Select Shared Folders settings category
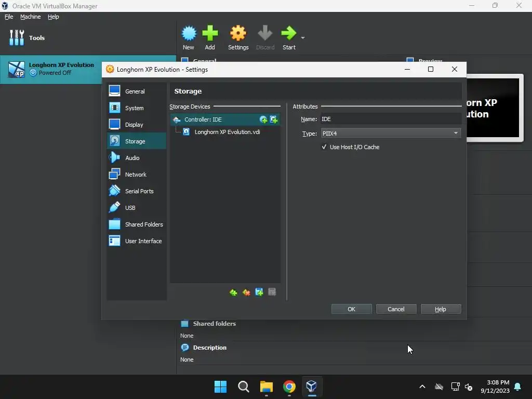The height and width of the screenshot is (399, 532). click(137, 224)
